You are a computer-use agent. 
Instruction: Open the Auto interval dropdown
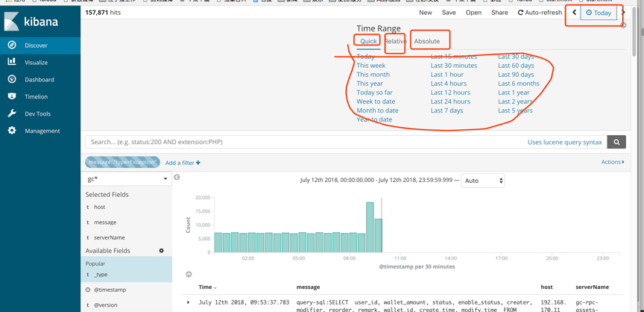coord(483,181)
